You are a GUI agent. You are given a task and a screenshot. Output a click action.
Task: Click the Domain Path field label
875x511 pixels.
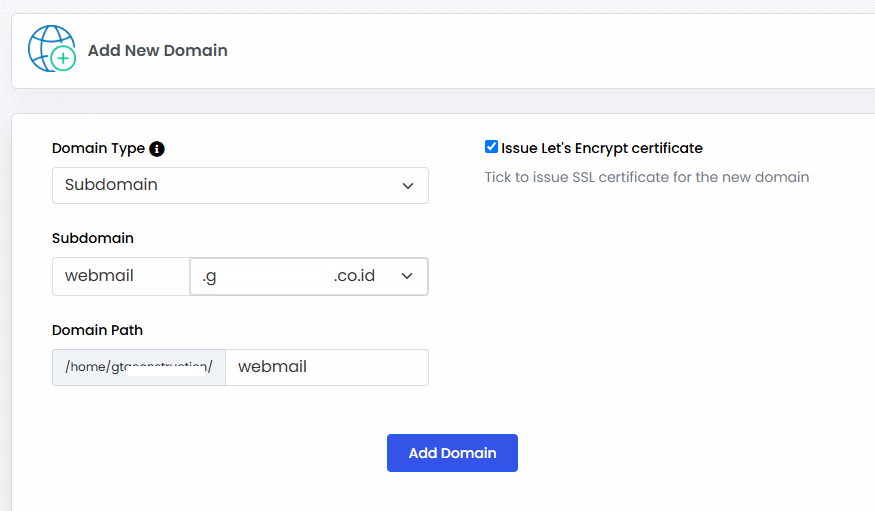coord(97,330)
